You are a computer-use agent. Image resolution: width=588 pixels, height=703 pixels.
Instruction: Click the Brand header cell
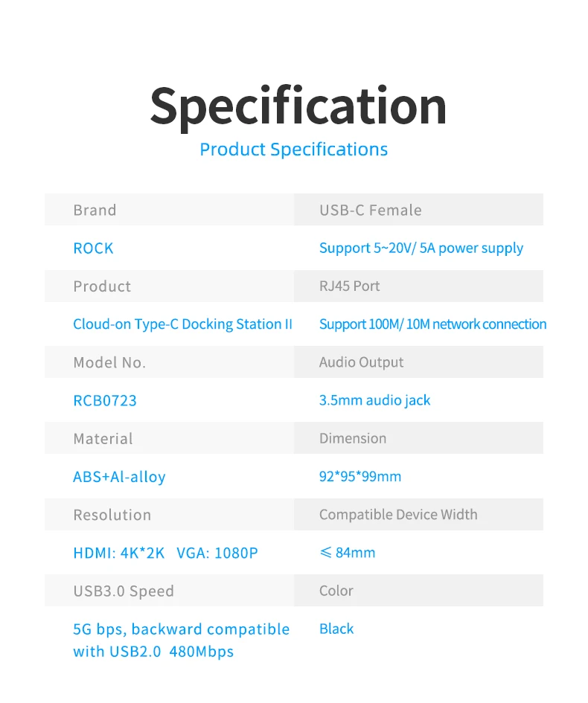click(170, 209)
